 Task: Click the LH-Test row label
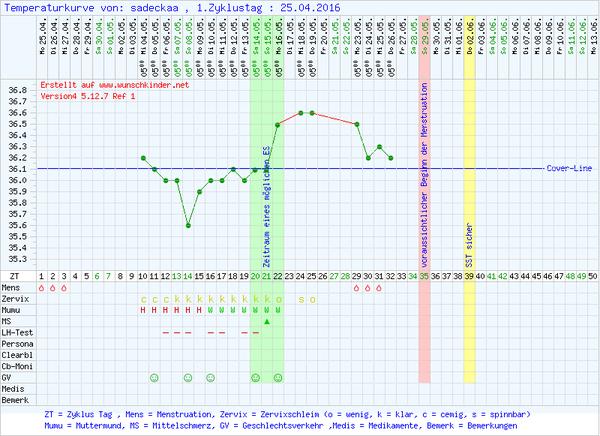17,332
